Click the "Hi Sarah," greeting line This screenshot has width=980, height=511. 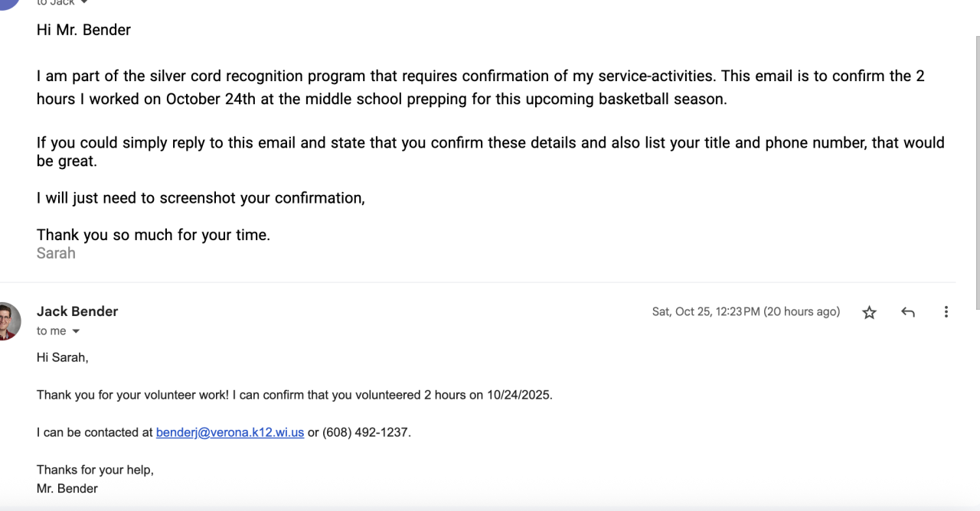point(63,357)
